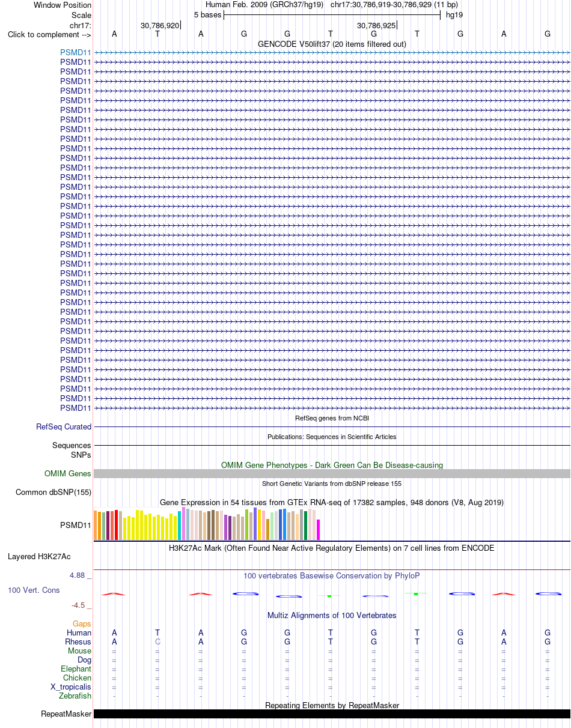
Task: Click the Window Position label
Action: (63, 5)
